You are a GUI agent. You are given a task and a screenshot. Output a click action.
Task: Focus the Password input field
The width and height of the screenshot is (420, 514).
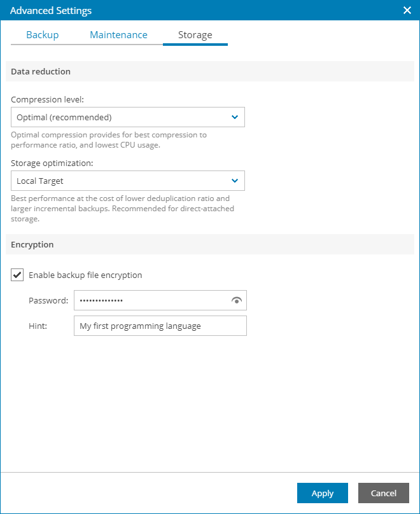151,300
